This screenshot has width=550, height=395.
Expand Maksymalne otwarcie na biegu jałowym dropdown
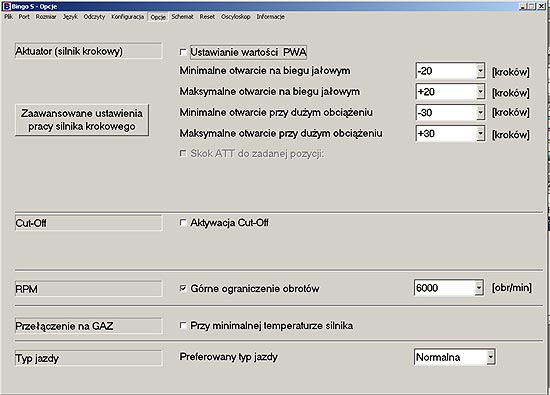pos(480,92)
